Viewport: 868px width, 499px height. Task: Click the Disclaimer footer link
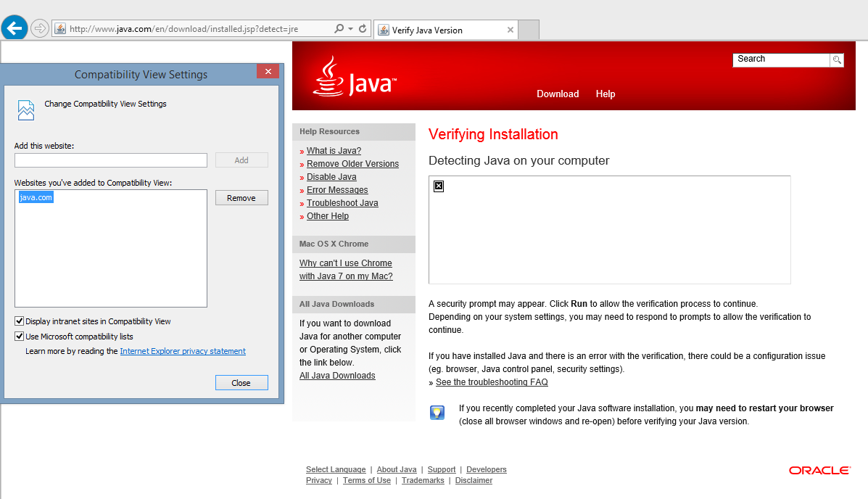474,481
